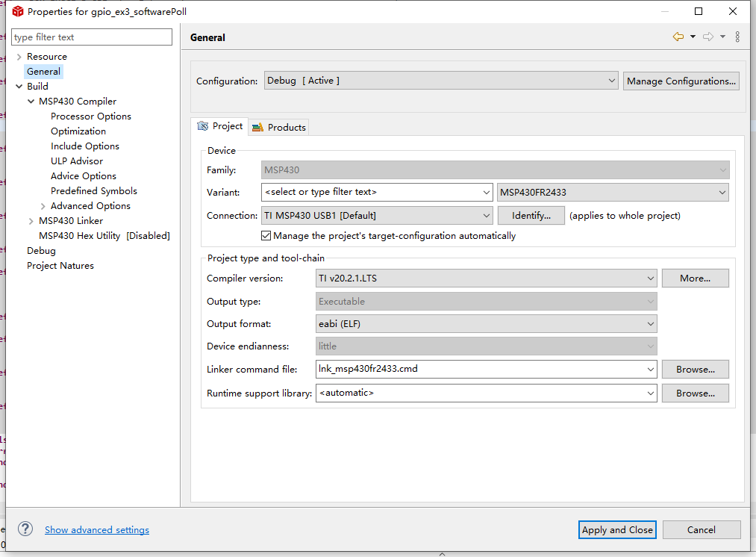Open the Show advanced settings link
Screen dimensions: 756x557
click(97, 530)
